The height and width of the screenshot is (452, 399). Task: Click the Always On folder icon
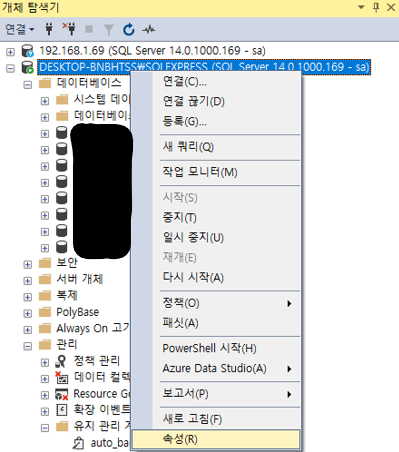point(45,328)
